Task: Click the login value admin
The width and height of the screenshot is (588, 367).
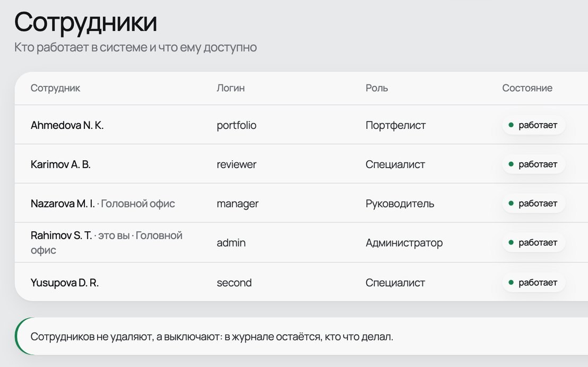Action: (231, 243)
